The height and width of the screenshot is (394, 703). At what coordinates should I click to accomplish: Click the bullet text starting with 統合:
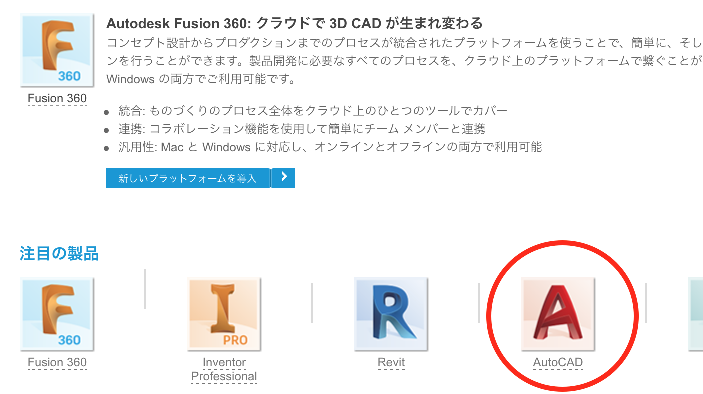coord(312,110)
